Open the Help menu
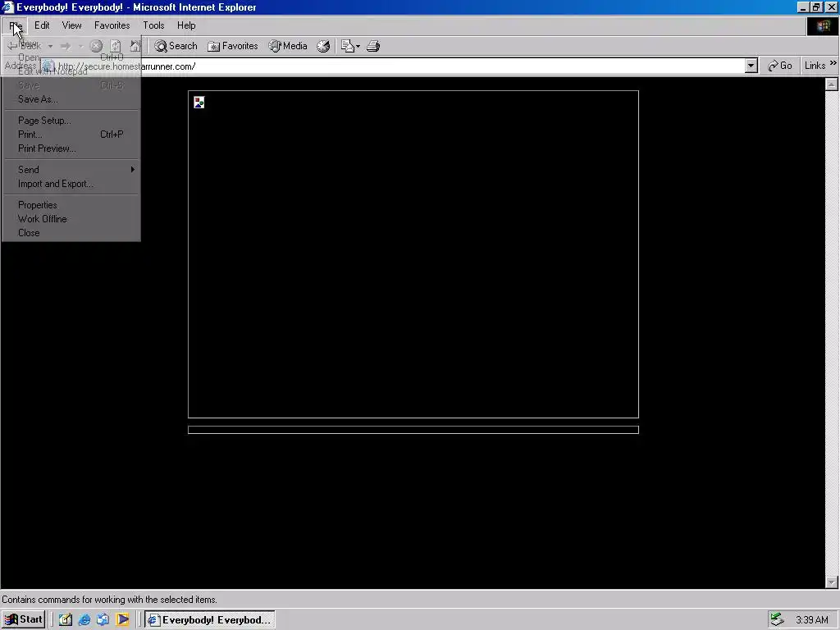The width and height of the screenshot is (840, 630). point(186,25)
